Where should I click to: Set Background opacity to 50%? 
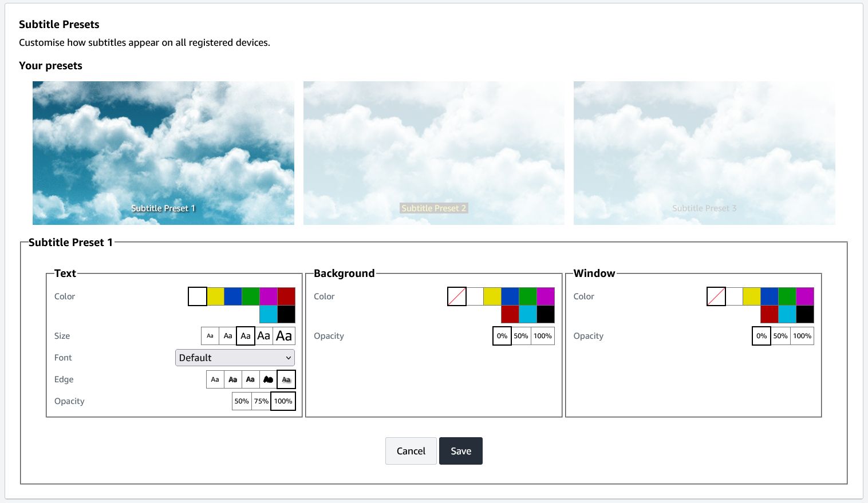click(521, 336)
